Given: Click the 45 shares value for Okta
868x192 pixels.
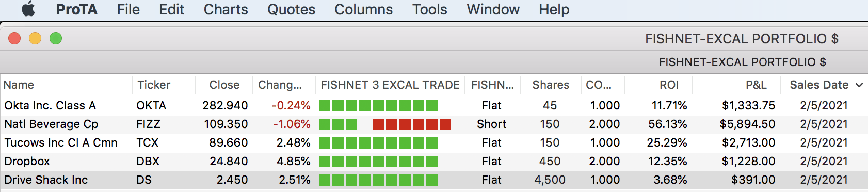Looking at the screenshot, I should [x=550, y=105].
